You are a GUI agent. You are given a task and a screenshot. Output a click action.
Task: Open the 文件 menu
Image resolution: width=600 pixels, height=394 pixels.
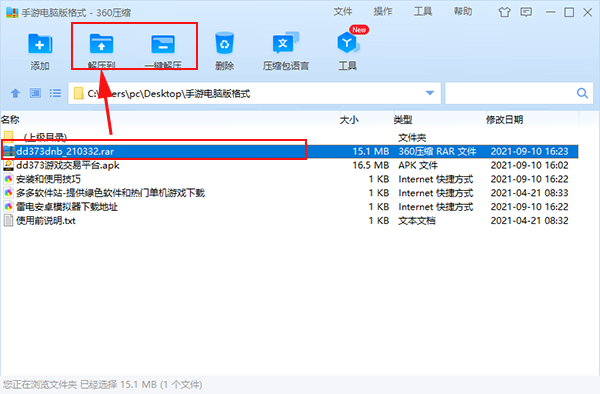click(343, 11)
